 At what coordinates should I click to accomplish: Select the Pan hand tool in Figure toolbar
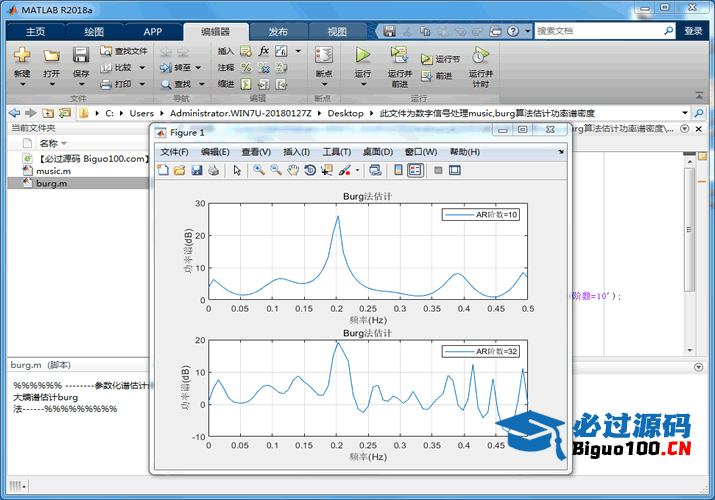(x=293, y=170)
